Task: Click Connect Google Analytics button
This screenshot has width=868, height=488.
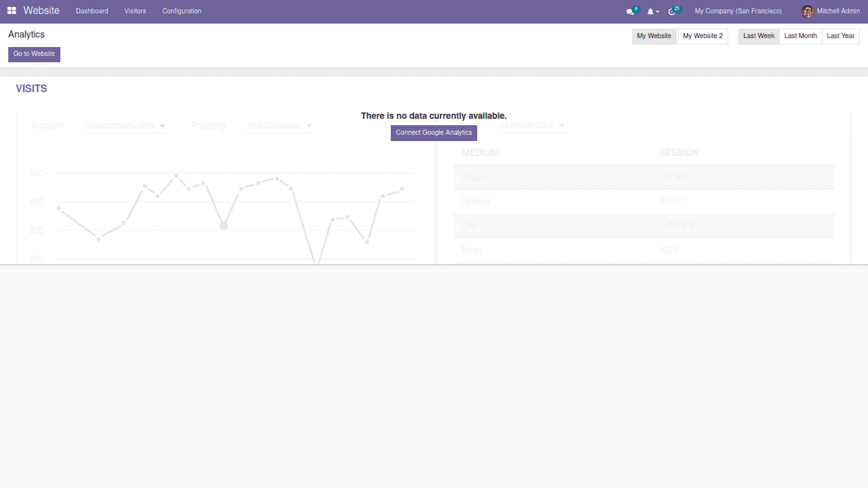Action: pos(434,133)
